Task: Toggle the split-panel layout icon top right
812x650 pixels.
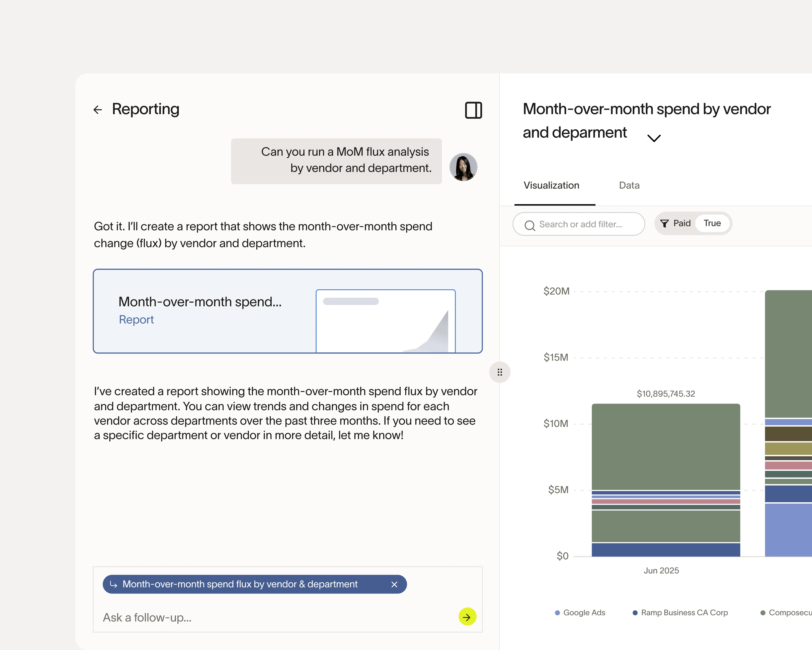Action: 473,110
